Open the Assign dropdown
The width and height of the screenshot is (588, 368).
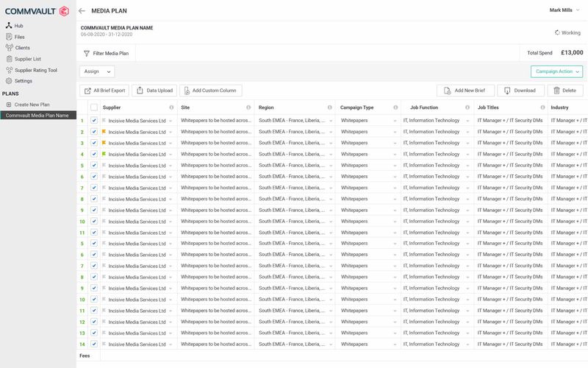click(97, 71)
